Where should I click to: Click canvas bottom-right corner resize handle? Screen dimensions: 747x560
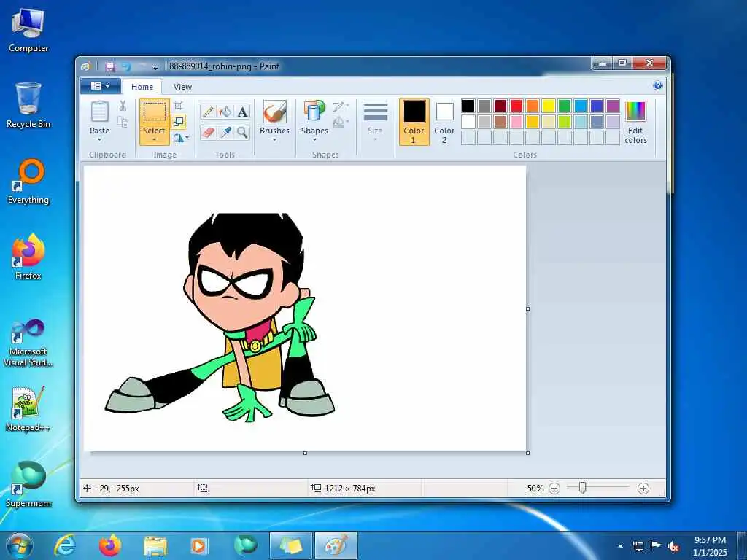tap(528, 453)
